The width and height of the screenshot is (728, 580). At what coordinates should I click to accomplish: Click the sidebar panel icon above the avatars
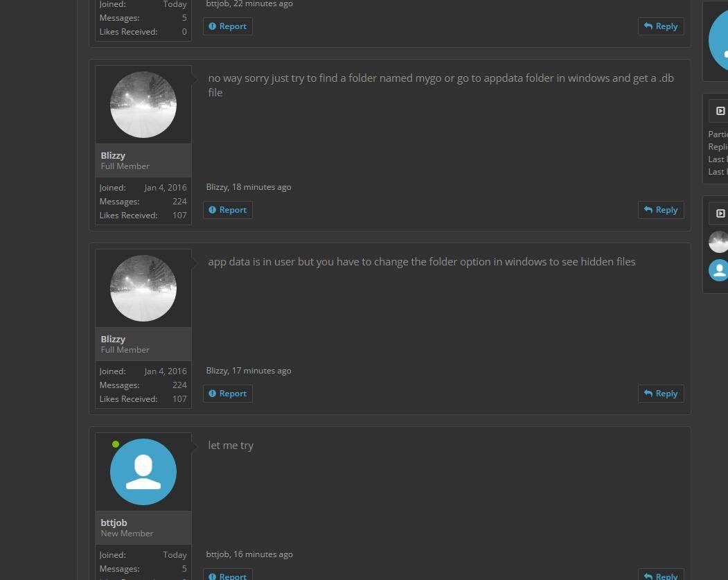720,213
